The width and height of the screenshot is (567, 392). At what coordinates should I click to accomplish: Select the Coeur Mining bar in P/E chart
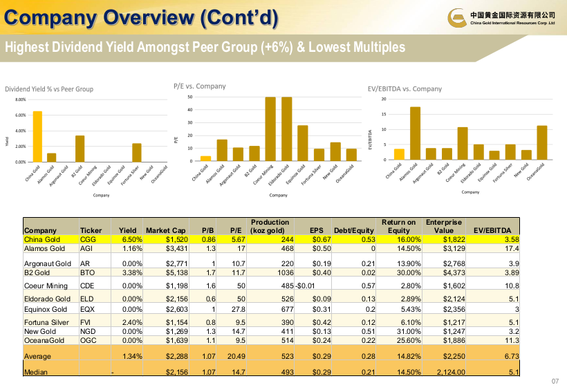coord(270,129)
